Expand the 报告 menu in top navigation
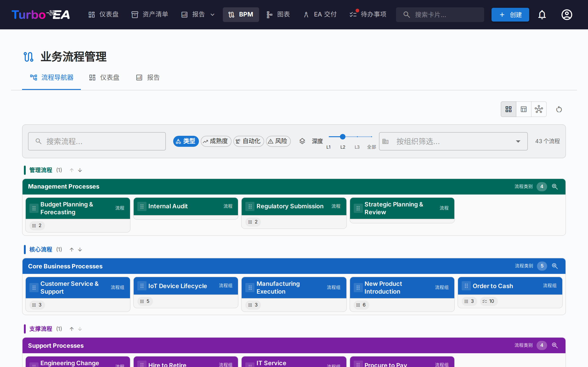The width and height of the screenshot is (588, 367). point(198,14)
